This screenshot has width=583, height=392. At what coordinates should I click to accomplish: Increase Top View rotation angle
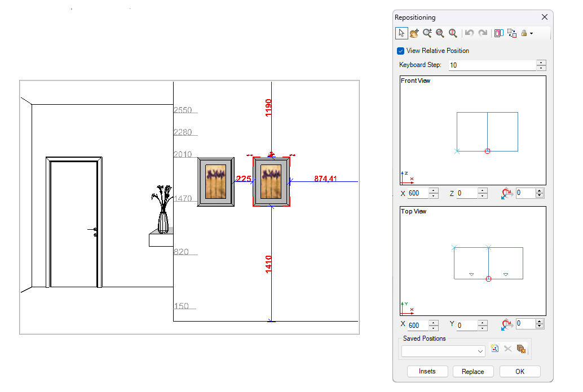540,321
